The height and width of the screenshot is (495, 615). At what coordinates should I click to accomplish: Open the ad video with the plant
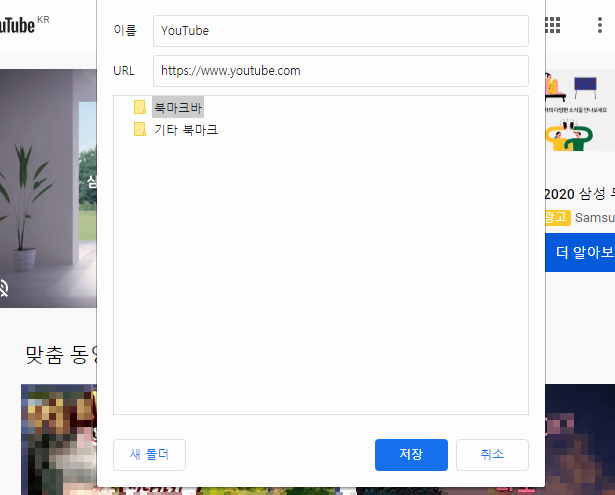click(x=48, y=189)
